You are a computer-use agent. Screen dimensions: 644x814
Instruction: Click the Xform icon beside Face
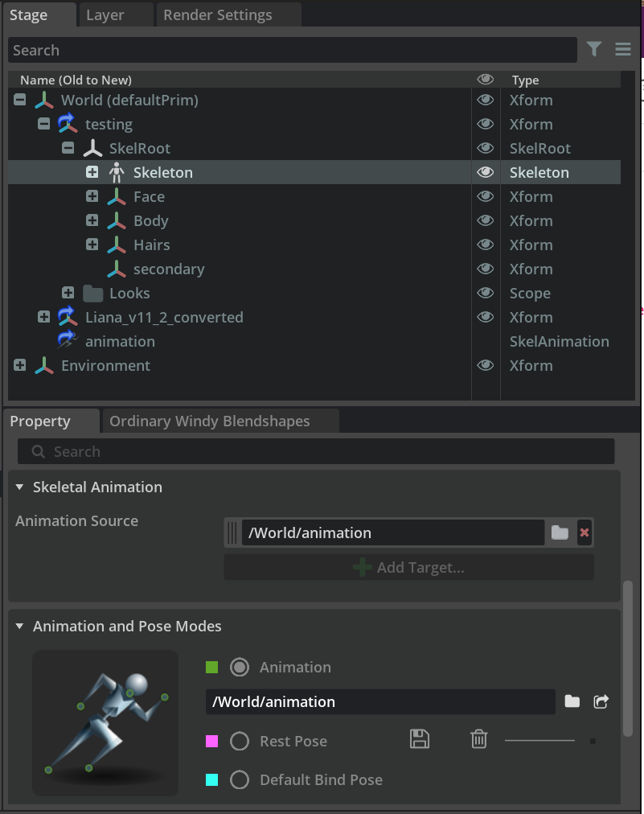pyautogui.click(x=117, y=196)
